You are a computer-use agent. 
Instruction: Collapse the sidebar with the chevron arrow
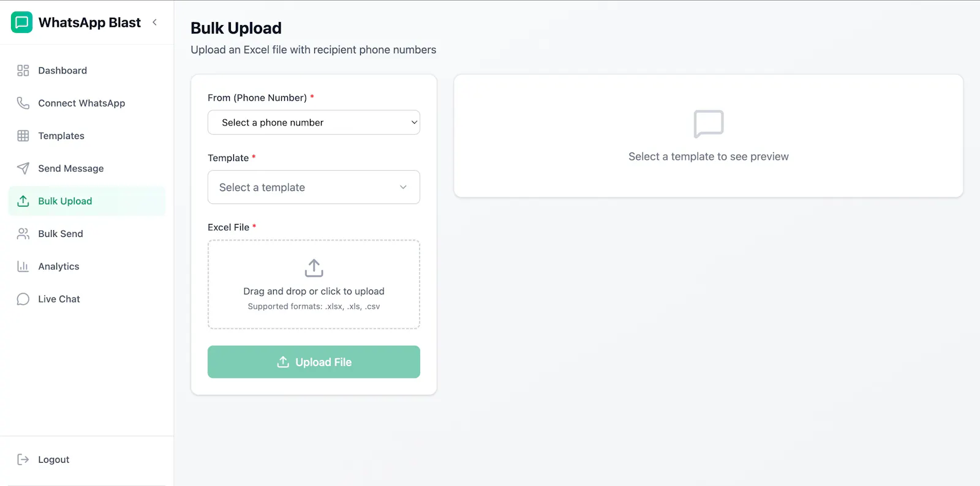click(x=155, y=22)
